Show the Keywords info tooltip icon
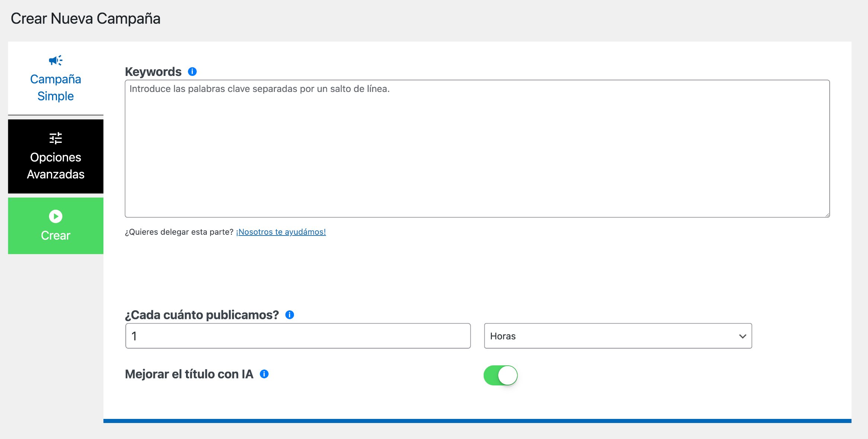This screenshot has width=868, height=439. (x=192, y=71)
